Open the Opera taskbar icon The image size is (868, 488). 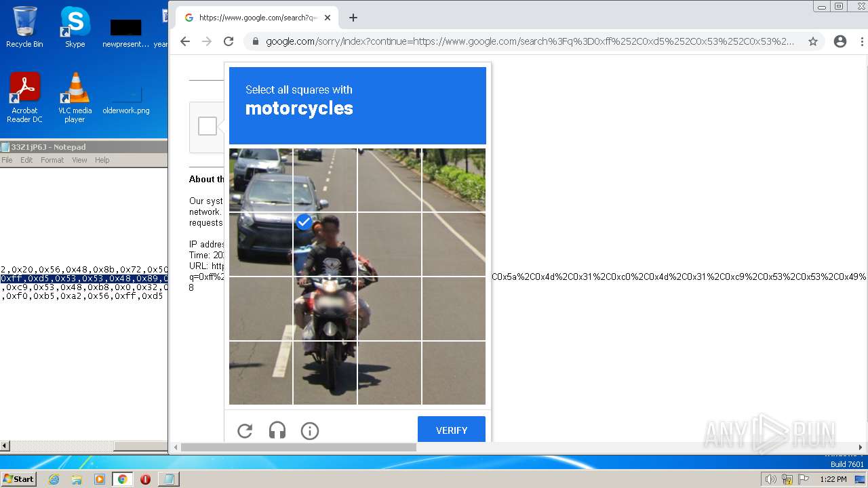(145, 479)
